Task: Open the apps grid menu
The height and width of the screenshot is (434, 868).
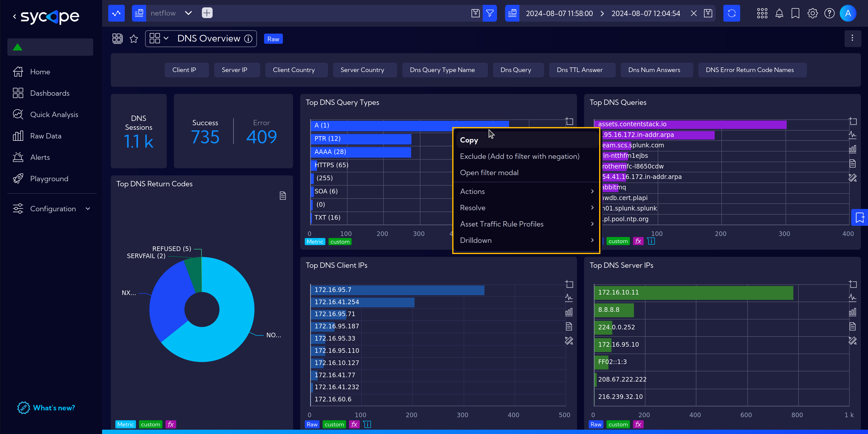Action: (x=762, y=13)
